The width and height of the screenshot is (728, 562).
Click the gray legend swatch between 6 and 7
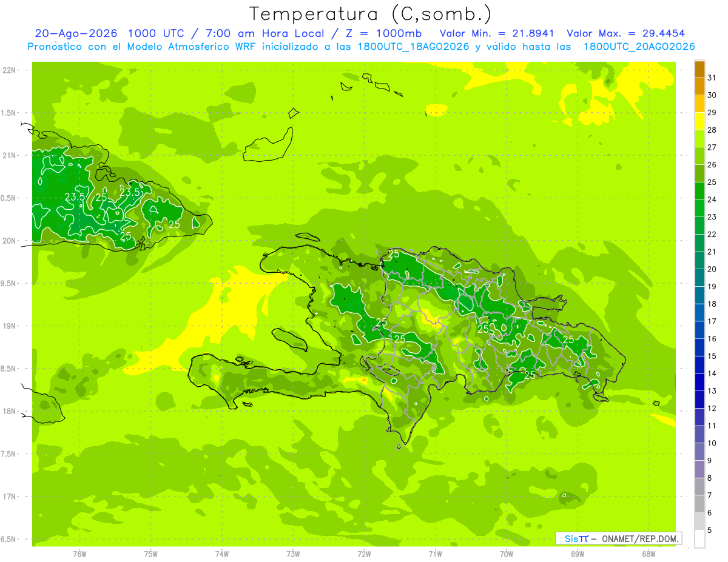tap(699, 504)
